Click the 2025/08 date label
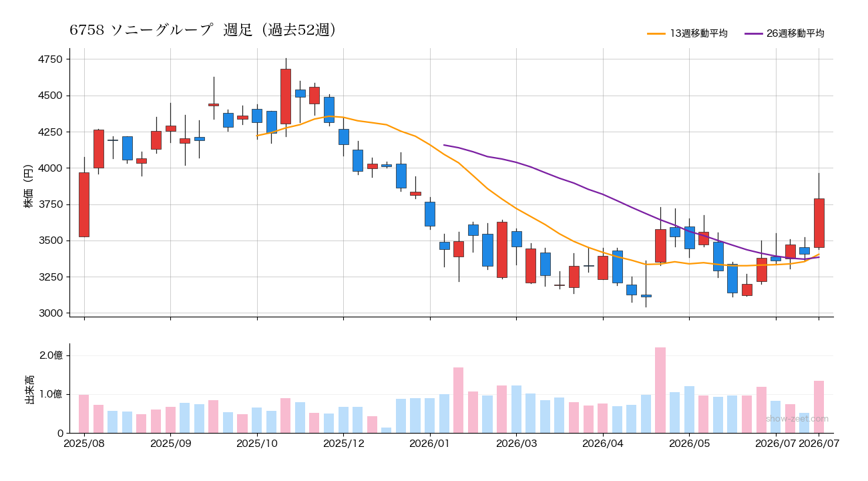Viewport: 868px width, 481px height. [x=84, y=443]
